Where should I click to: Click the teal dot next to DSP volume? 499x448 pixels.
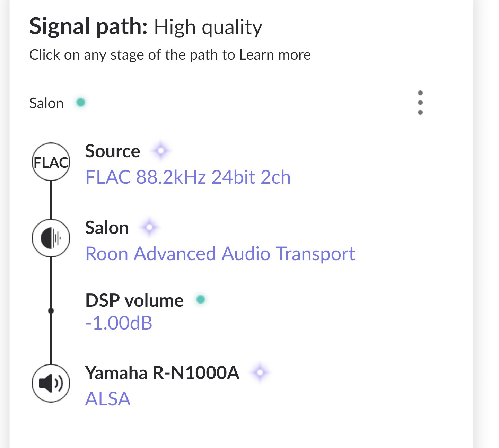201,300
